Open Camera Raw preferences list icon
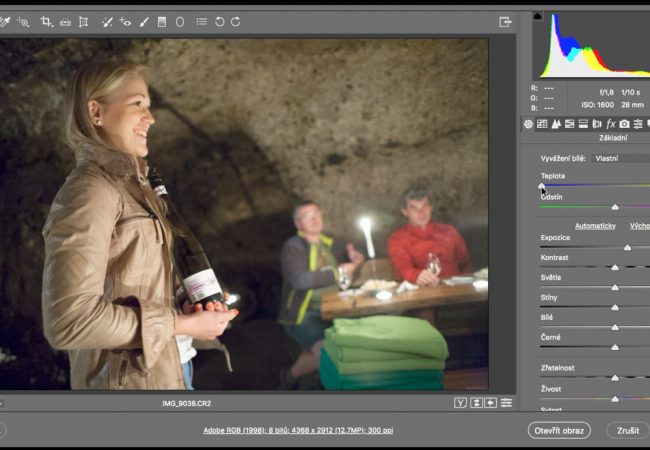 201,22
